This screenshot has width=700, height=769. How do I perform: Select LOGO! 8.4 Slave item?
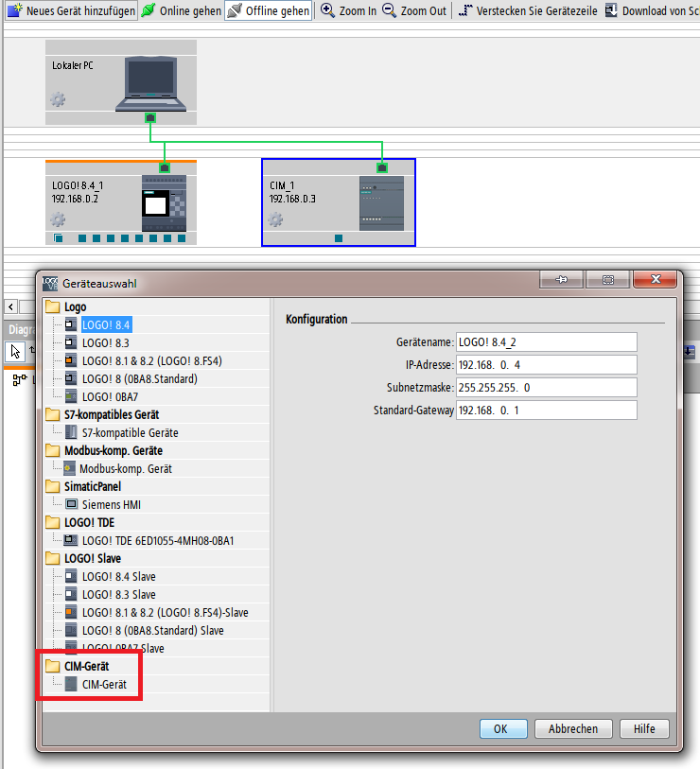point(118,576)
